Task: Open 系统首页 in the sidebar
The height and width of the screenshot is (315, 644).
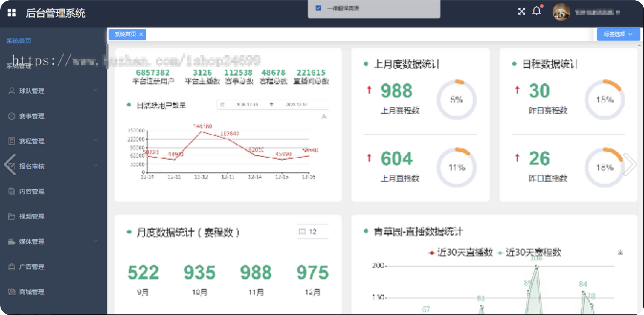Action: point(19,41)
